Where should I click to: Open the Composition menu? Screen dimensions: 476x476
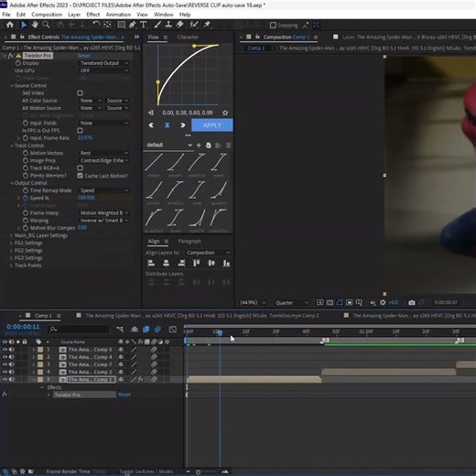(47, 15)
